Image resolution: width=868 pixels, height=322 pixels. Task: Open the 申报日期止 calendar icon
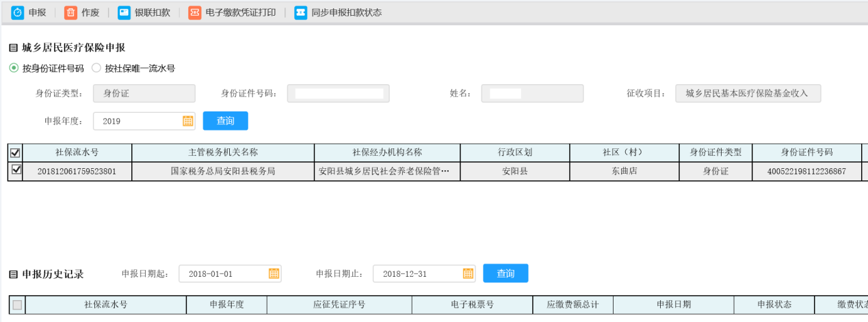tap(468, 273)
